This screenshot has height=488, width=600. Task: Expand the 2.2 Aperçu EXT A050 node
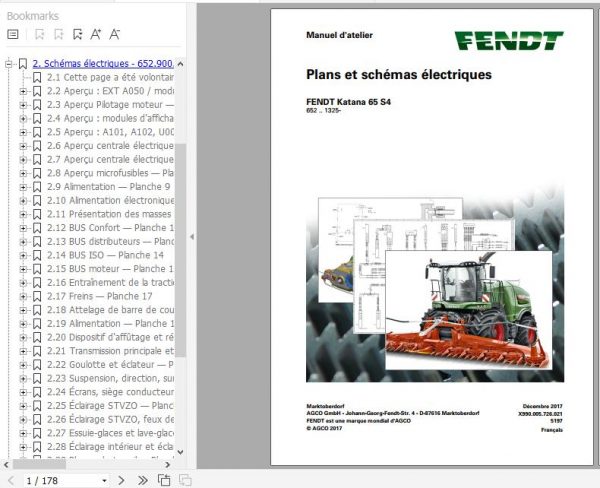(23, 91)
